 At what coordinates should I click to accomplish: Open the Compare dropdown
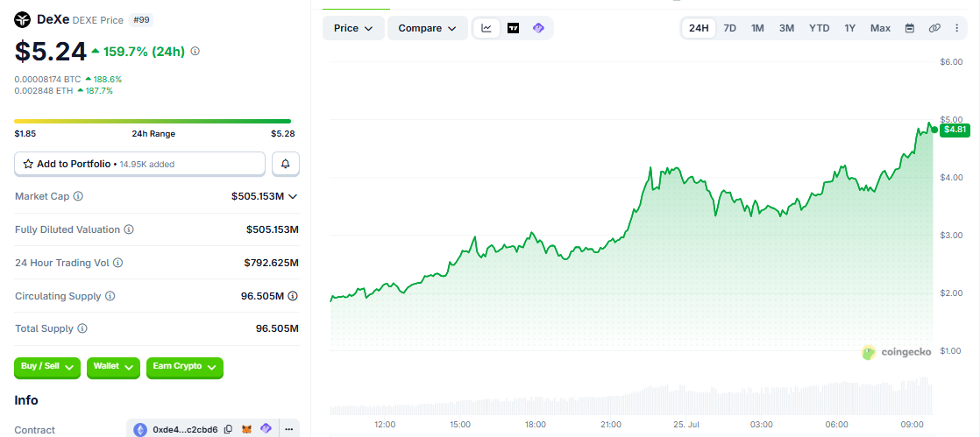(428, 28)
